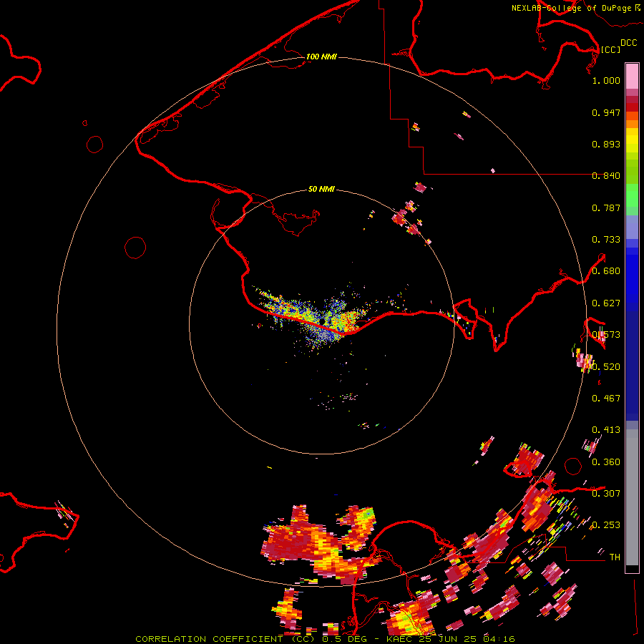Viewport: 644px width, 644px height.
Task: Select the 0.520 scale value
Action: [606, 367]
